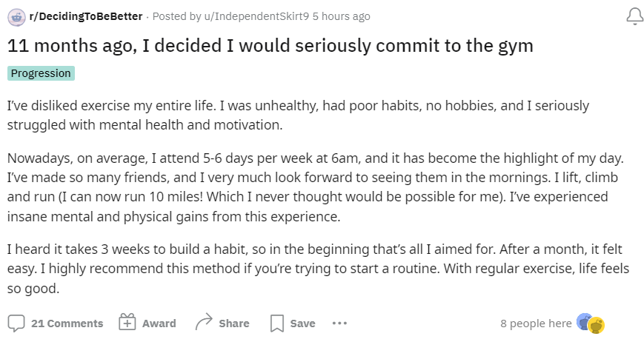Open the r/DecidingToBeBetter subreddit link

[85, 16]
